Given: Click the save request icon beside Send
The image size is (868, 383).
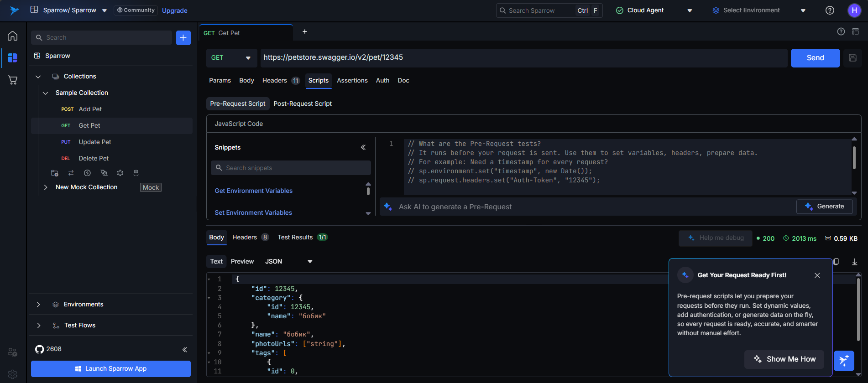Looking at the screenshot, I should click(852, 58).
